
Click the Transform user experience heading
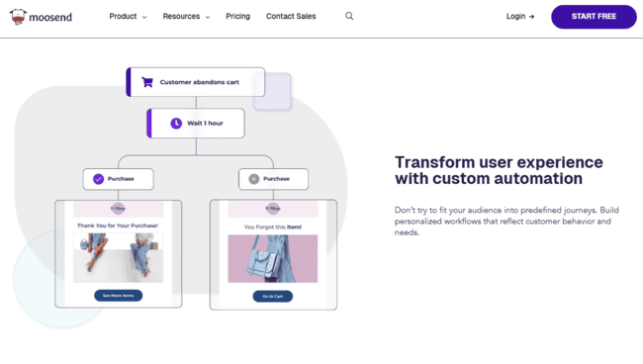coord(499,170)
